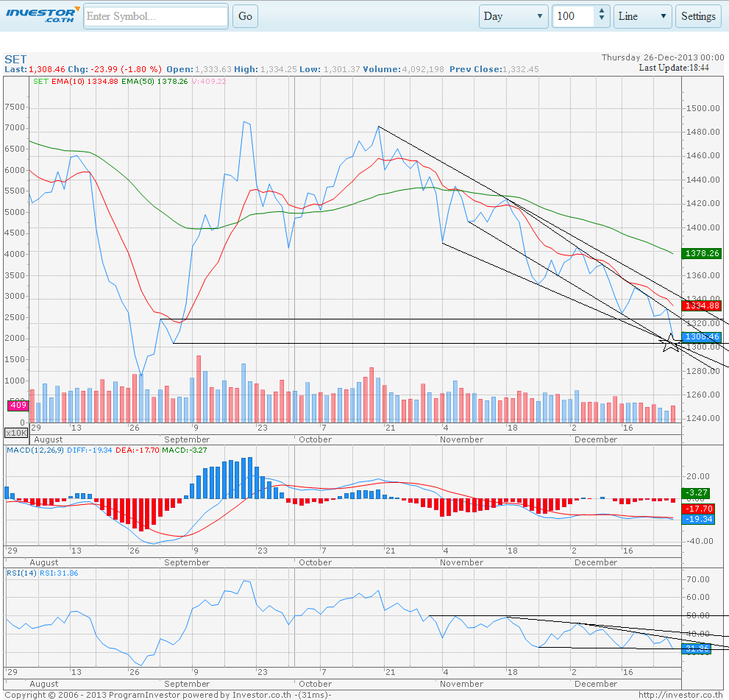This screenshot has width=729, height=700.
Task: Open the Settings button
Action: pos(698,16)
